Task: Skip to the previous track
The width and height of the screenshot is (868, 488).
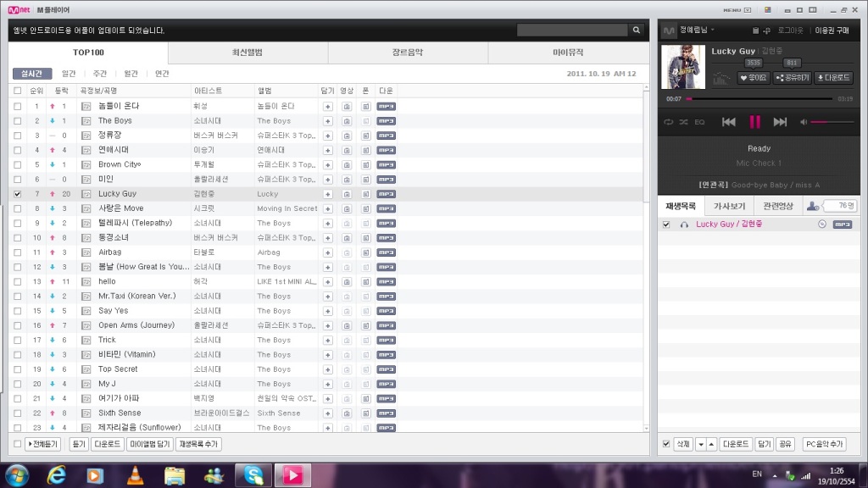Action: coord(728,122)
